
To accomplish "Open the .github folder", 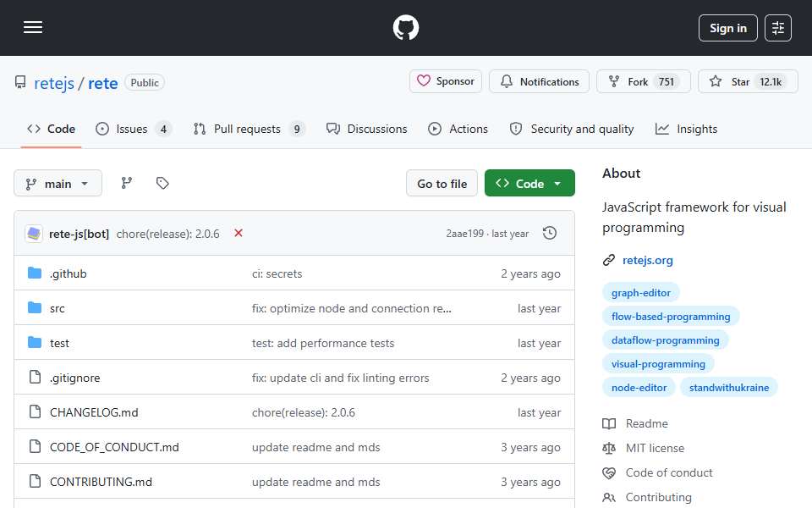I will point(69,273).
